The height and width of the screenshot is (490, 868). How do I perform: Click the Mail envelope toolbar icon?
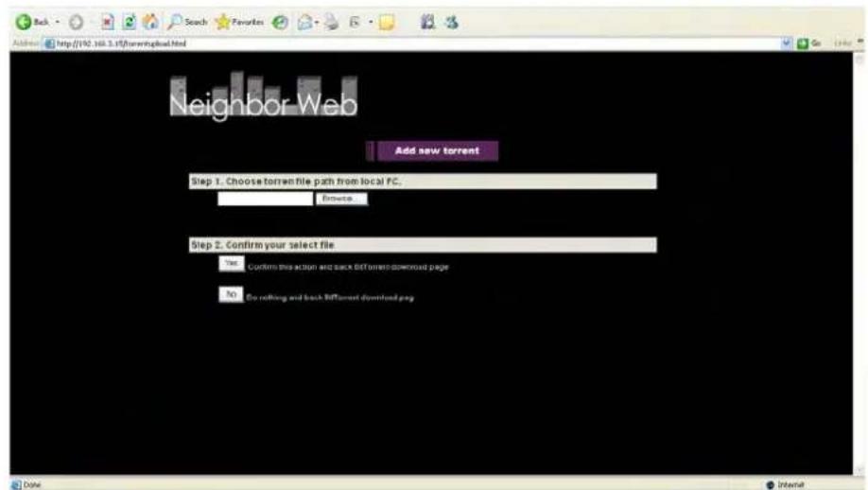tap(305, 22)
